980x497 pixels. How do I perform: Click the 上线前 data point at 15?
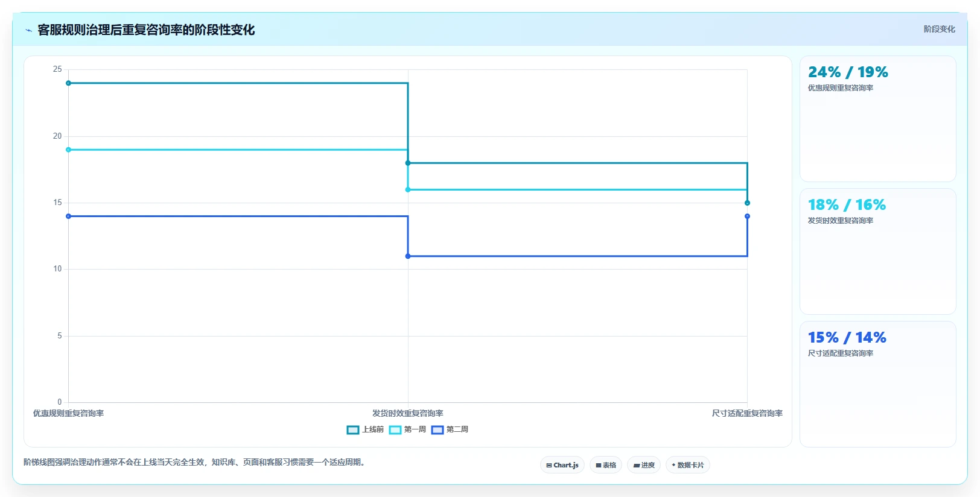click(747, 203)
